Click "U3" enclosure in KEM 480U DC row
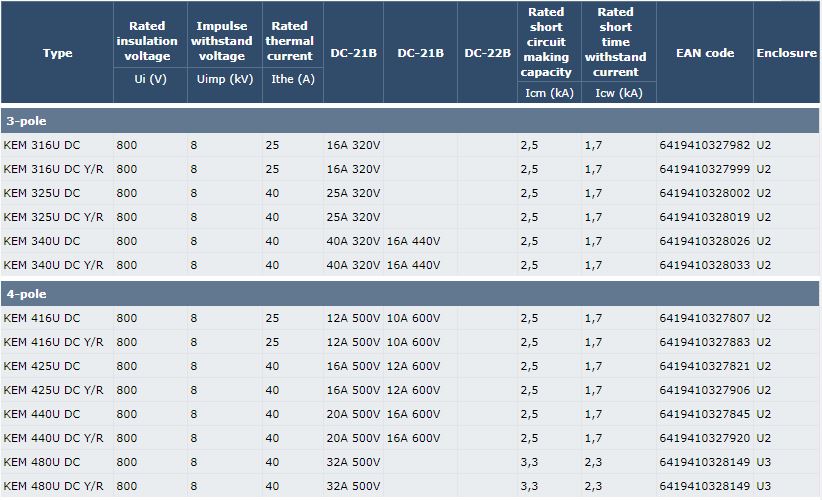This screenshot has width=822, height=500. point(763,462)
